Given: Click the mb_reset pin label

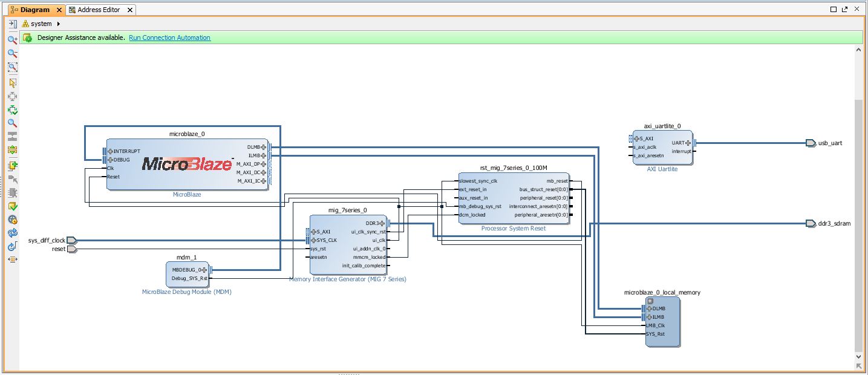Looking at the screenshot, I should click(557, 181).
